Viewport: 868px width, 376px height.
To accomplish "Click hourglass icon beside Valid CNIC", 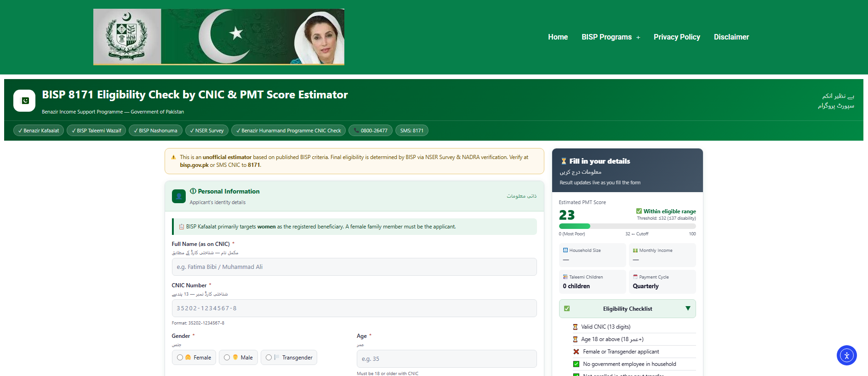I will (575, 327).
